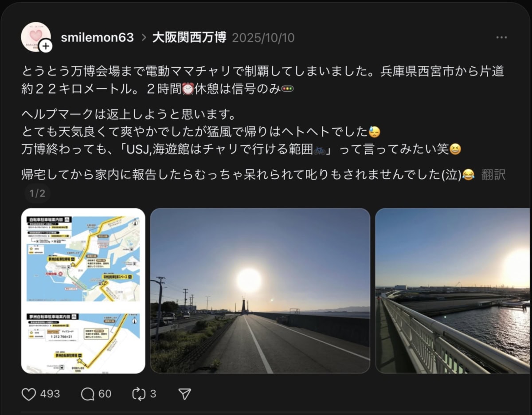Open the bridge railing seaside photo
Screen dimensions: 532x415
point(453,291)
